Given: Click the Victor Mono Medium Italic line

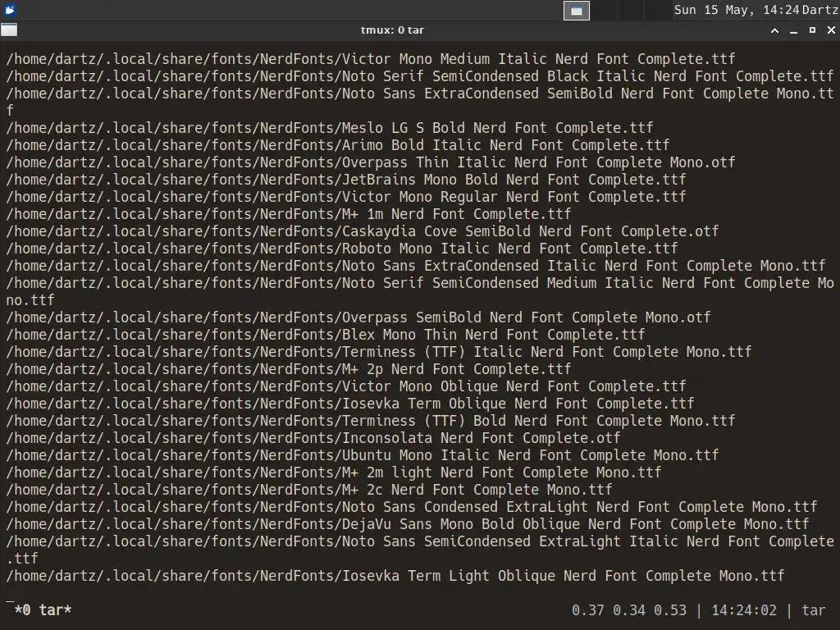Looking at the screenshot, I should pyautogui.click(x=371, y=59).
